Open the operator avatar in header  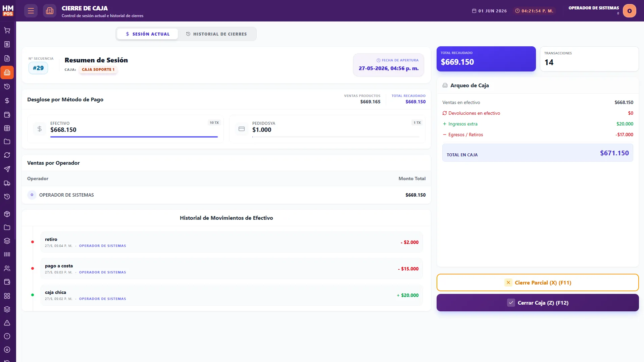click(629, 11)
